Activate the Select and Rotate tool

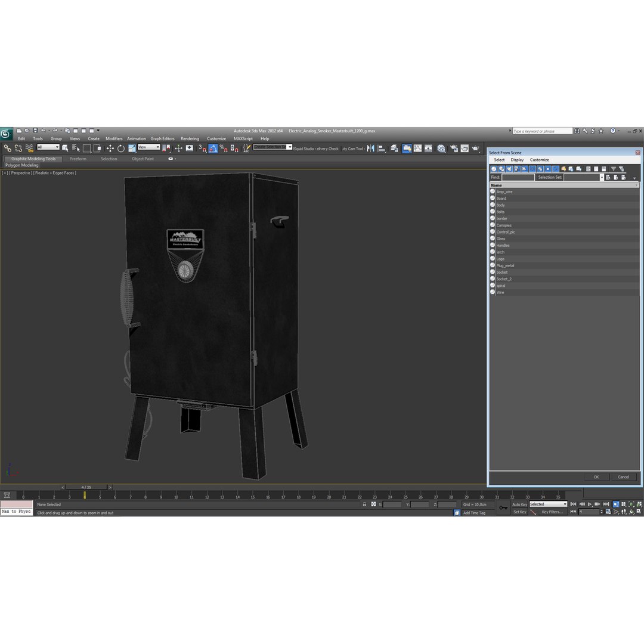[120, 148]
